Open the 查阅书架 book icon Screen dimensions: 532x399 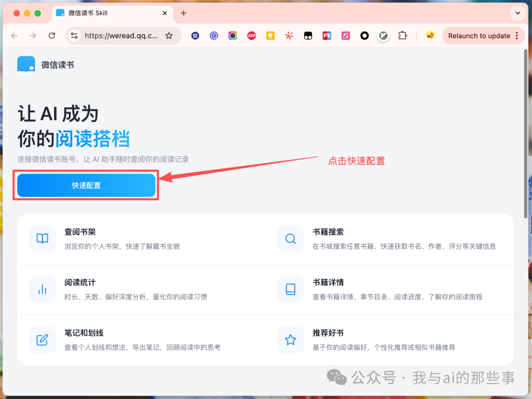pos(42,239)
